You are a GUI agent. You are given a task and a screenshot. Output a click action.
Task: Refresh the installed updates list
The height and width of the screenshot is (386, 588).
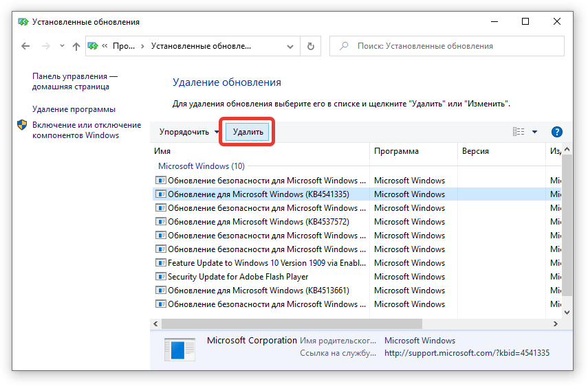[311, 47]
